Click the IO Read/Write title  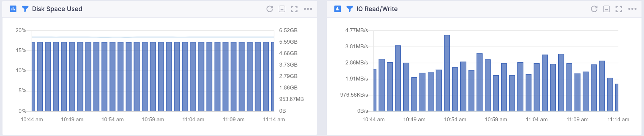377,9
